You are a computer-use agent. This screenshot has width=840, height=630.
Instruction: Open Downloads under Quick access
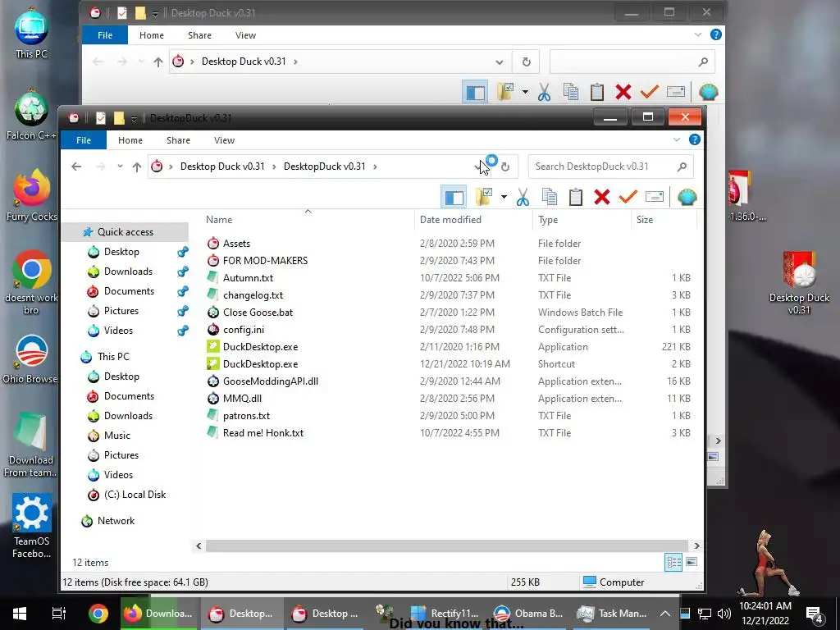point(128,272)
